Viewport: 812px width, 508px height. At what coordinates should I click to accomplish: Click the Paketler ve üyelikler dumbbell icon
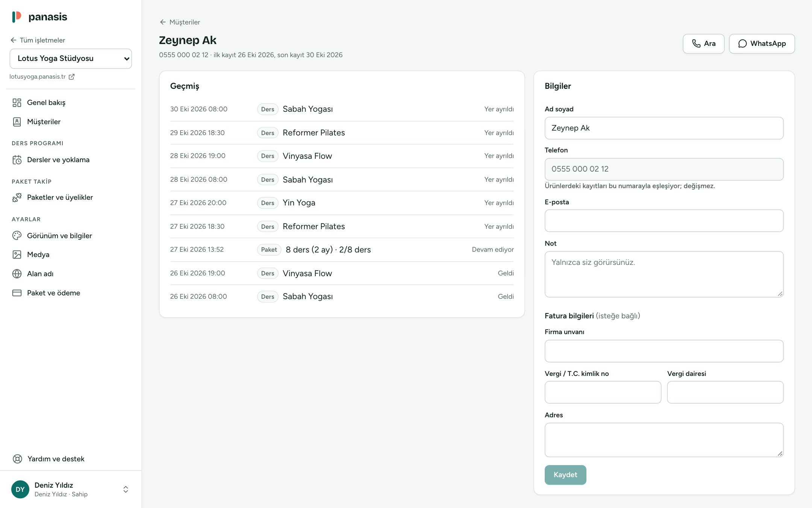click(17, 198)
